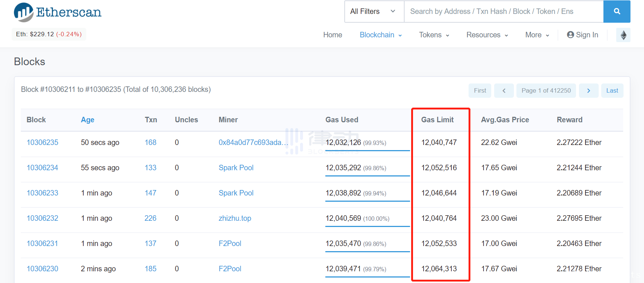Click gas used progress bar for 12,032,126

point(367,150)
